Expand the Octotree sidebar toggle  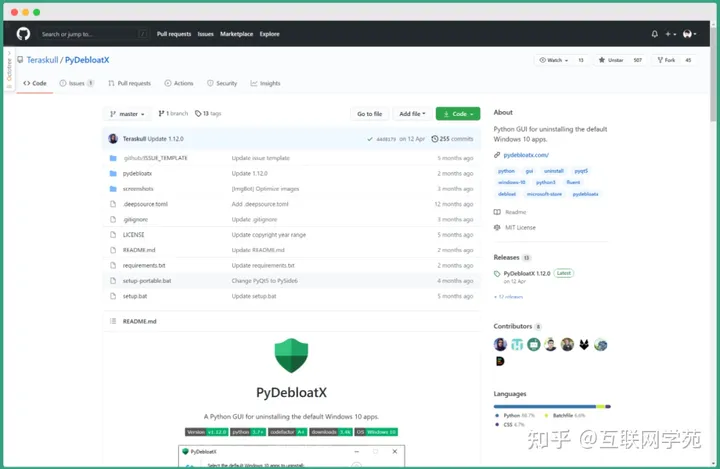point(9,70)
